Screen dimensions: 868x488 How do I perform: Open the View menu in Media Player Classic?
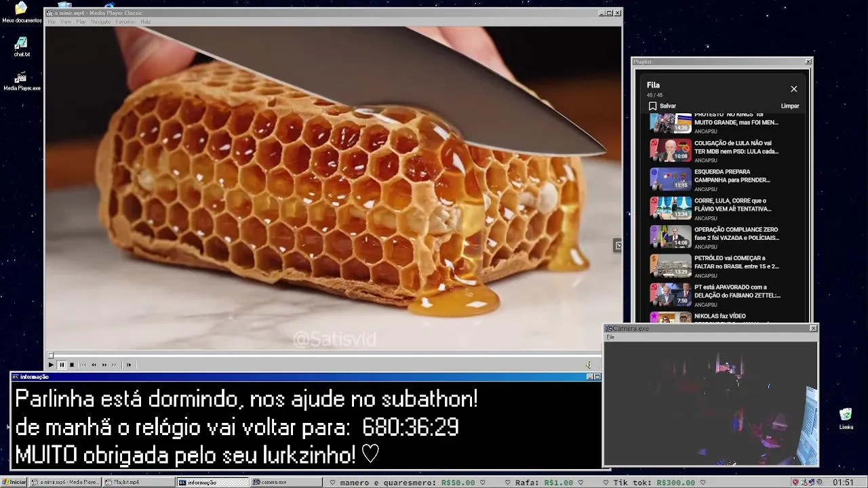[66, 22]
